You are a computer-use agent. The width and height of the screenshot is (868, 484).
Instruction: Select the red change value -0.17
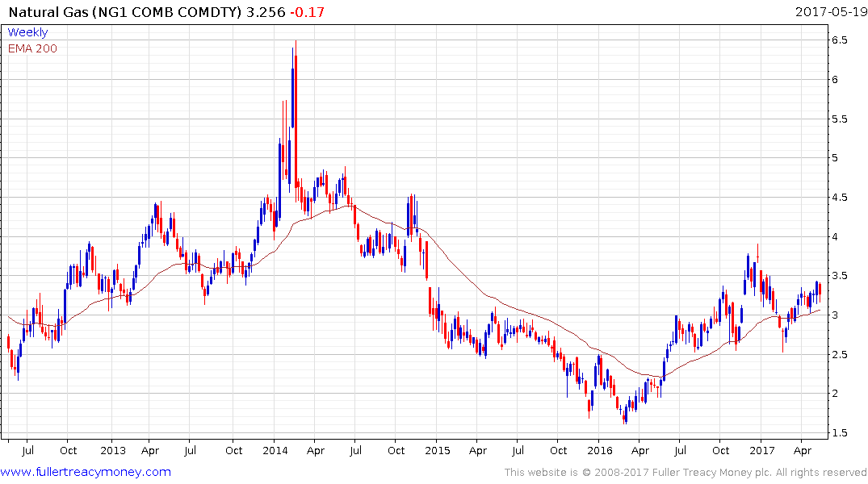coord(308,12)
